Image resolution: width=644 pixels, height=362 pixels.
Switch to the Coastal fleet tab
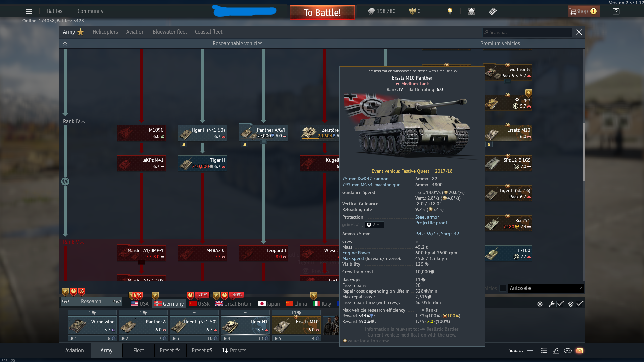coord(209,32)
